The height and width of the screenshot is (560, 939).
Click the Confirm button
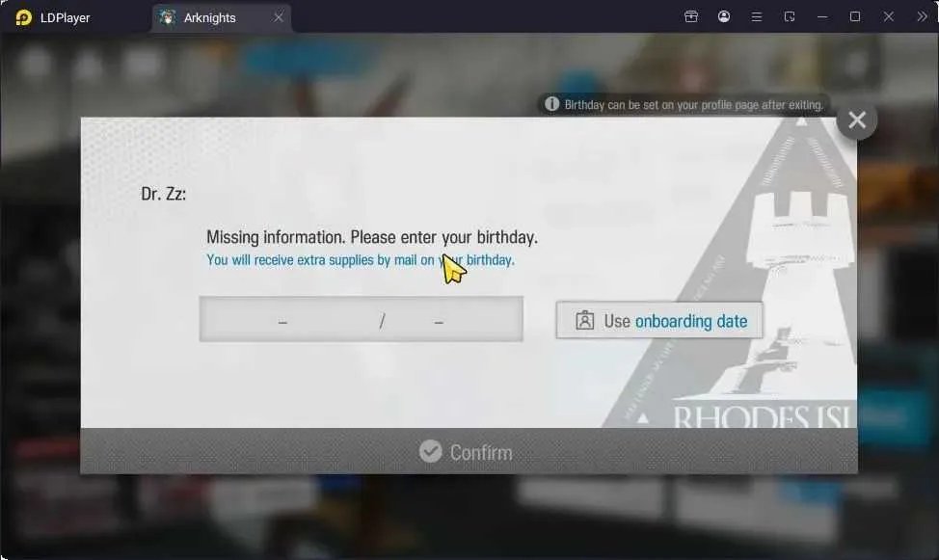pos(469,452)
